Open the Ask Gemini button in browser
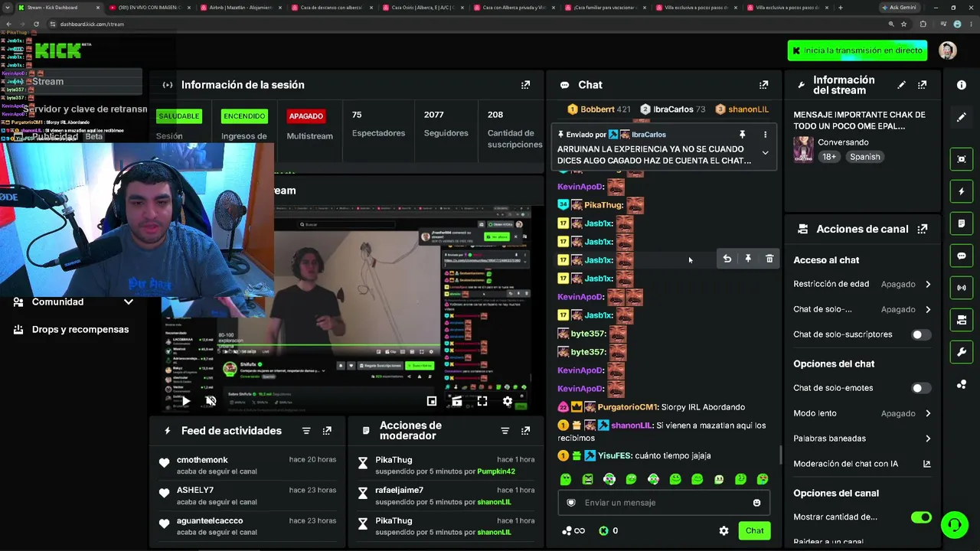Image resolution: width=980 pixels, height=551 pixels. pyautogui.click(x=899, y=8)
